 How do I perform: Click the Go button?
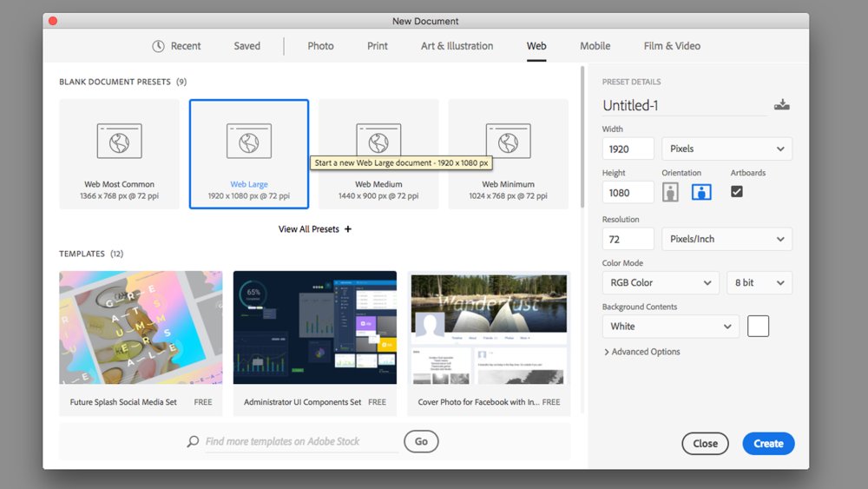pyautogui.click(x=421, y=441)
